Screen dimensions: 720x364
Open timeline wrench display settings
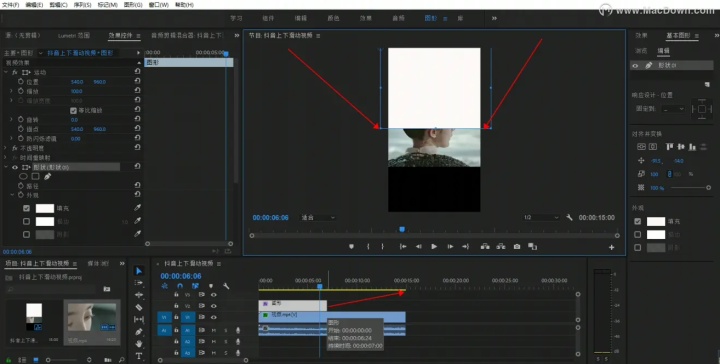tap(226, 286)
